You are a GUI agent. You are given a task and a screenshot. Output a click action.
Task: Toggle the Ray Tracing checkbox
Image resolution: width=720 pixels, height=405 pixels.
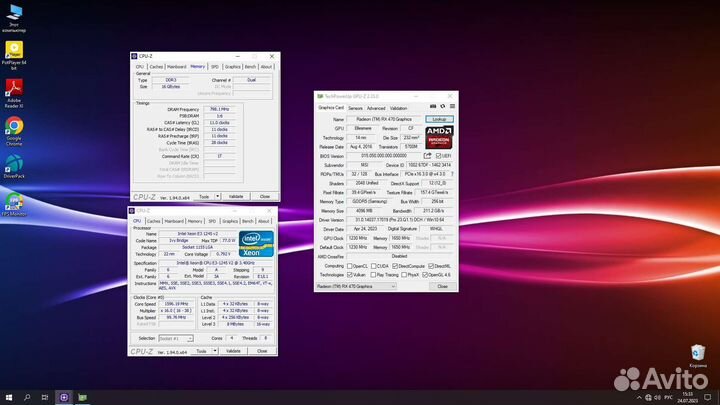tap(373, 275)
